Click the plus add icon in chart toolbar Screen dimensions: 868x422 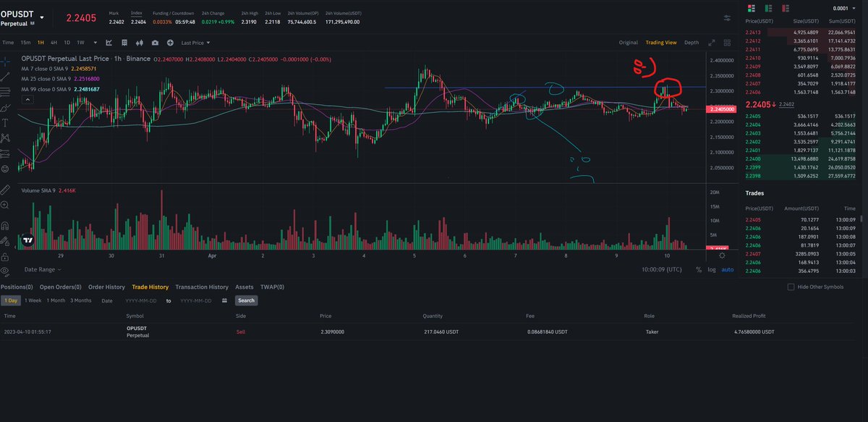[170, 43]
